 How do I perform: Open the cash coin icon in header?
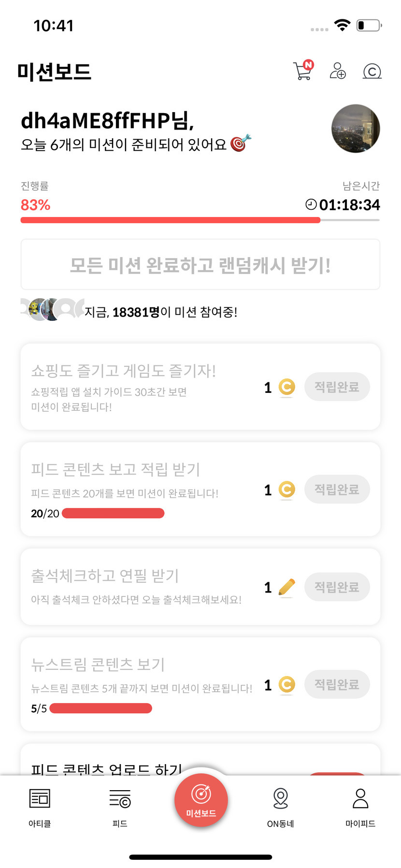click(x=372, y=71)
